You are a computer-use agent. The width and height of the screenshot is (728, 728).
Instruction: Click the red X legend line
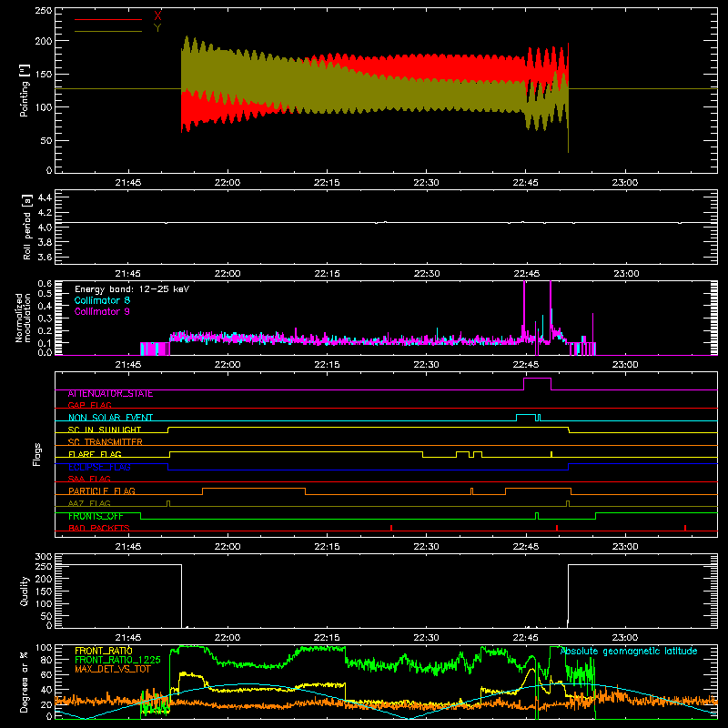tap(108, 19)
